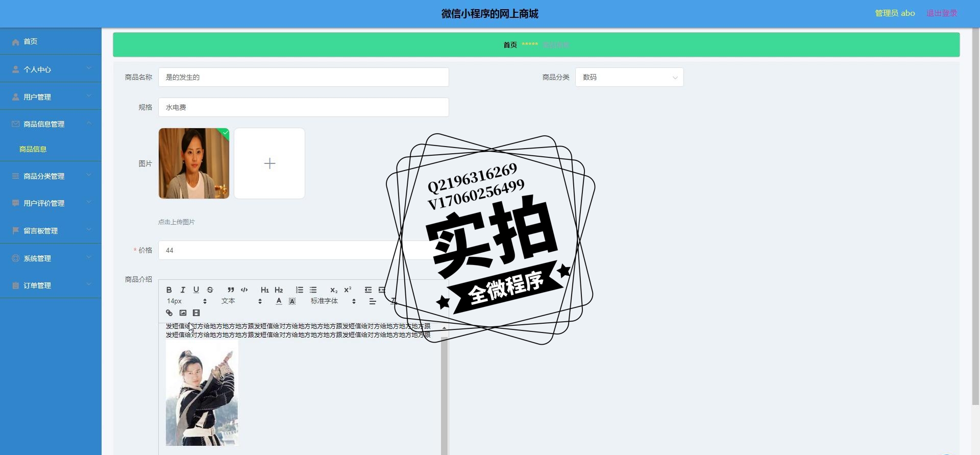Open the 留言板管理 menu
Screen dimensions: 980x455
(x=51, y=230)
